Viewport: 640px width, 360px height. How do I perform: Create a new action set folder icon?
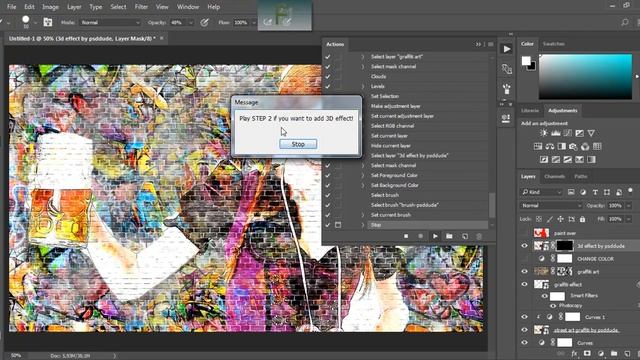pyautogui.click(x=449, y=236)
